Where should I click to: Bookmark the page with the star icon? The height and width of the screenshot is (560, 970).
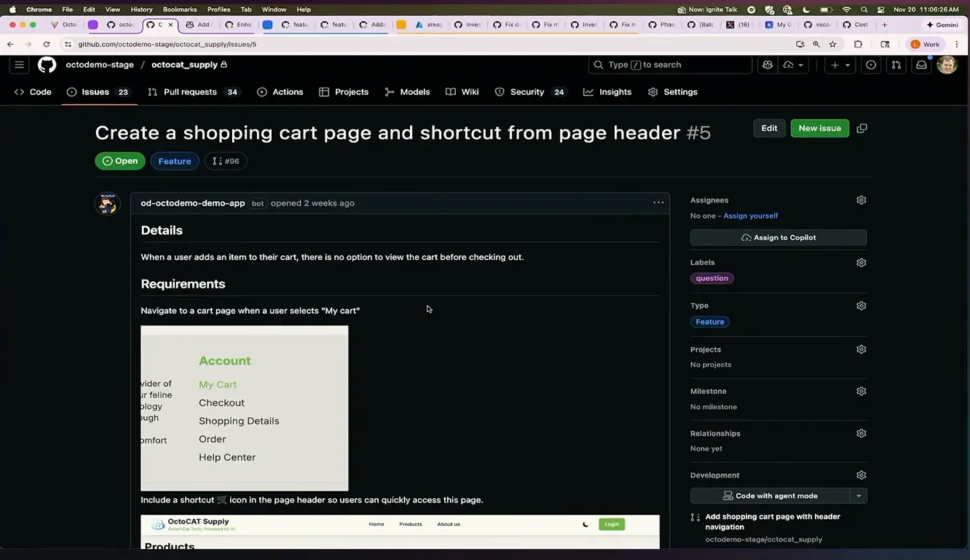(833, 44)
